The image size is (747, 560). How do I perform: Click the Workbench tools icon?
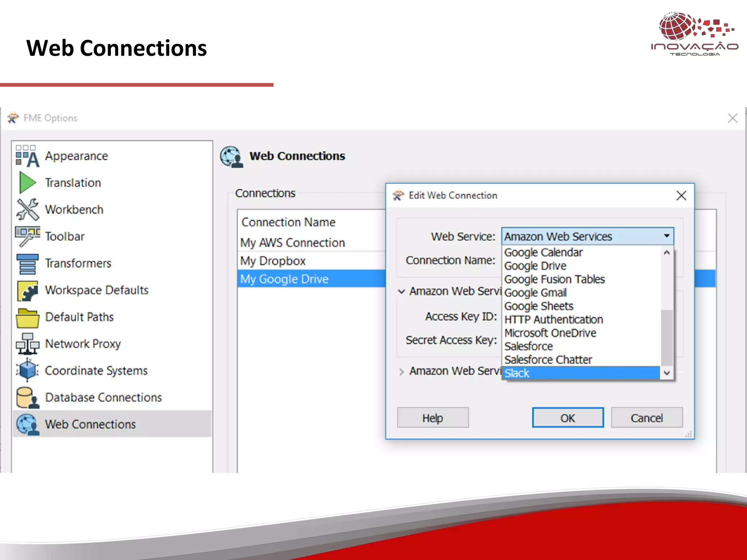tap(27, 210)
